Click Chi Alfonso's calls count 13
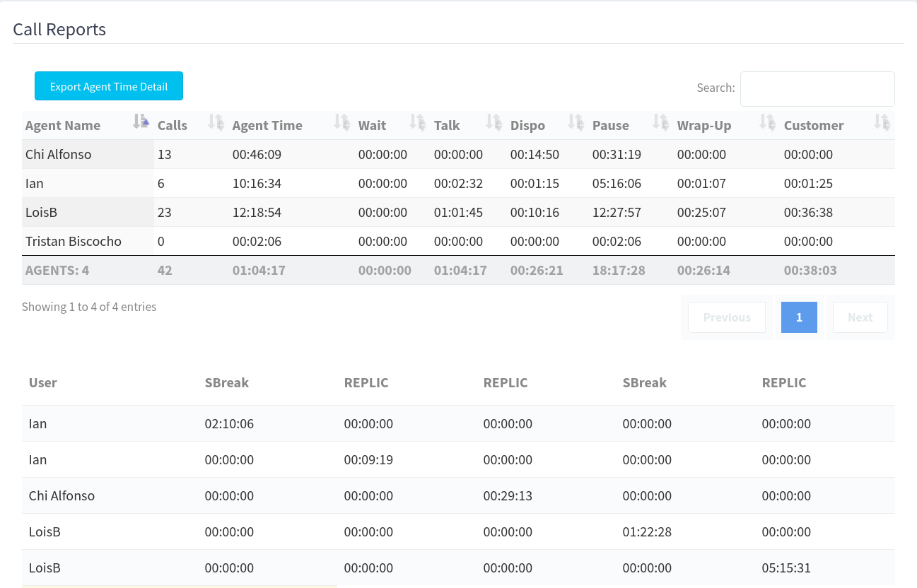 (165, 154)
